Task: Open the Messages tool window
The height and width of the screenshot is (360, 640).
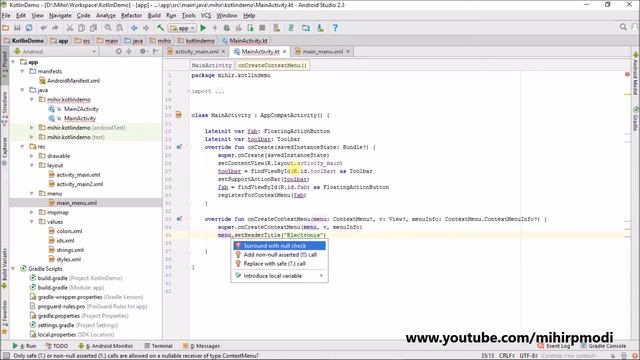Action: [201, 346]
